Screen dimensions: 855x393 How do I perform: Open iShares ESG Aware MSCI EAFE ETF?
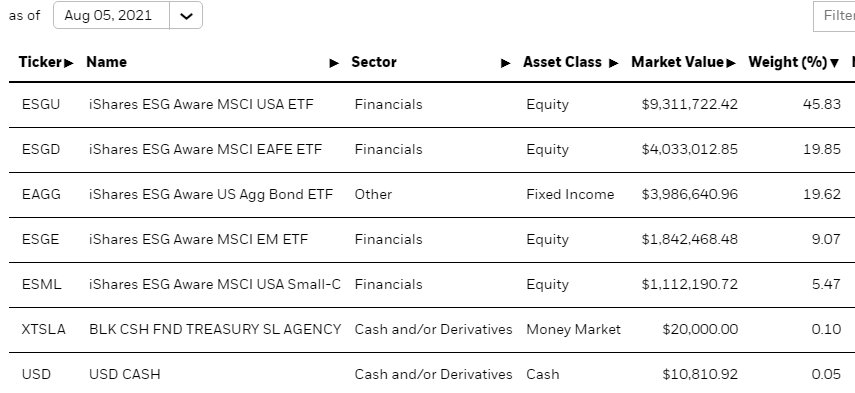coord(206,149)
